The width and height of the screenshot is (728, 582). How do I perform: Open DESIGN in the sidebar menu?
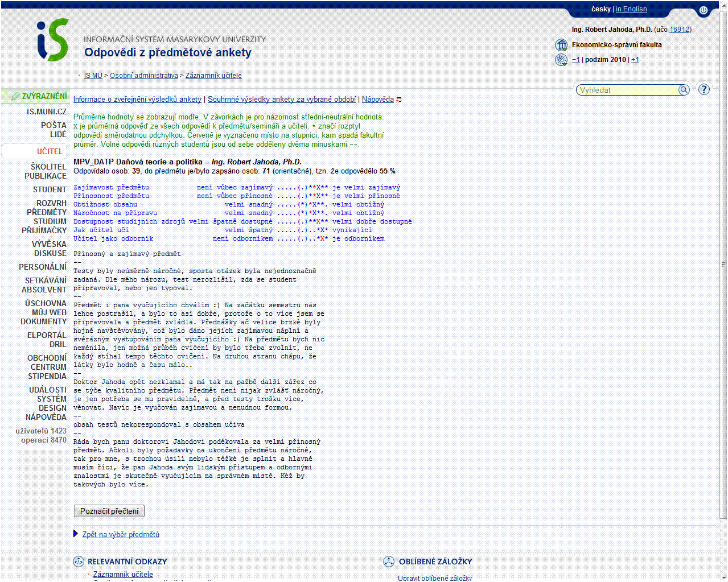(53, 408)
